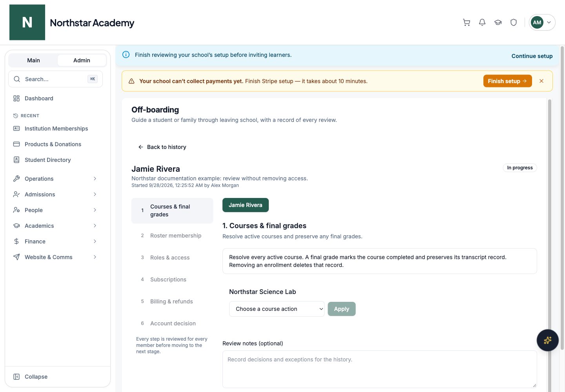This screenshot has width=565, height=392.
Task: Open notifications bell icon
Action: (x=482, y=22)
